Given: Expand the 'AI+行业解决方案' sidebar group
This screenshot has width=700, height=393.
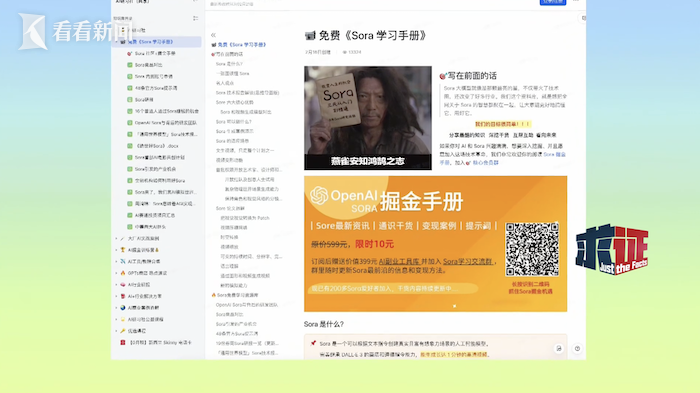Looking at the screenshot, I should pos(117,296).
